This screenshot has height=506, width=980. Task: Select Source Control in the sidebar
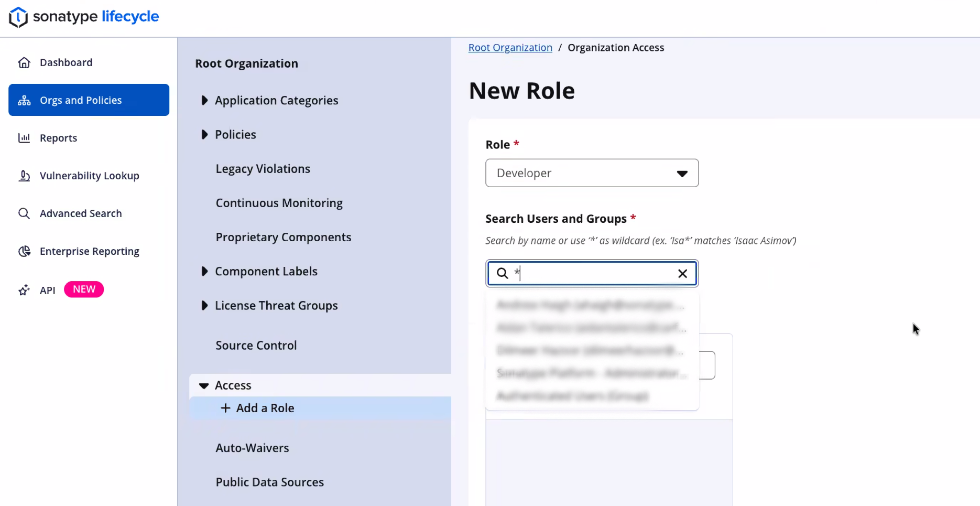256,346
